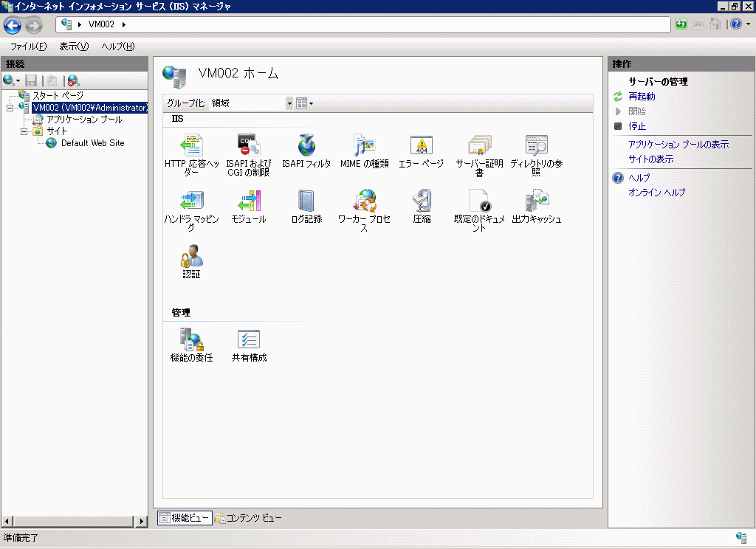Open the ディレクトリの参照 feature
756x549 pixels.
(537, 155)
